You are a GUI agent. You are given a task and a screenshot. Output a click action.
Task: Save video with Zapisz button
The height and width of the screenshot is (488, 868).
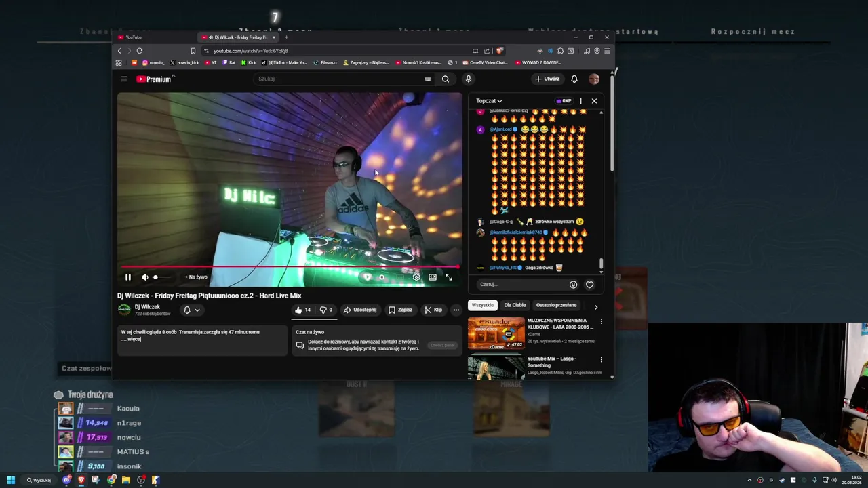pyautogui.click(x=400, y=310)
